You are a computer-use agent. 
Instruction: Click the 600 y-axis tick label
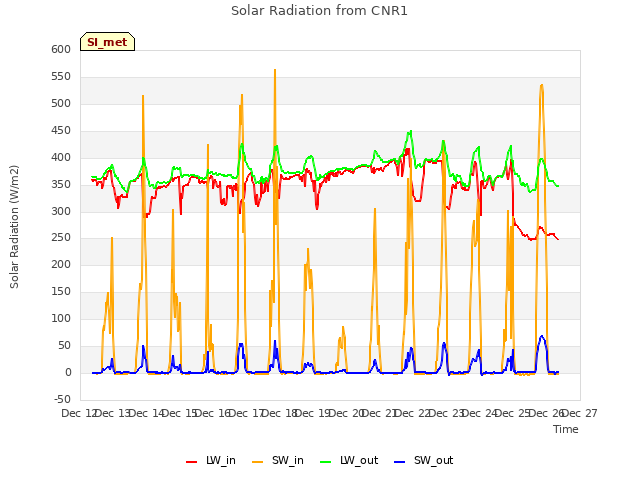click(61, 49)
